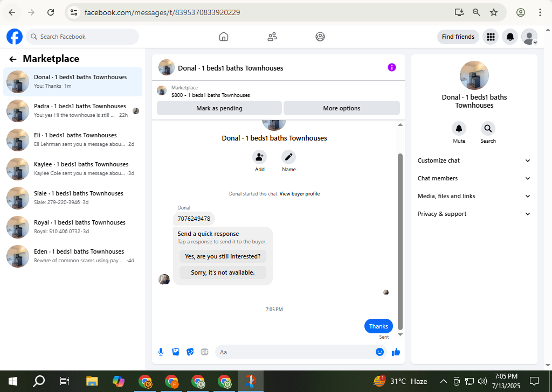552x392 pixels.
Task: Click chat scroll-up arrow
Action: pyautogui.click(x=400, y=125)
